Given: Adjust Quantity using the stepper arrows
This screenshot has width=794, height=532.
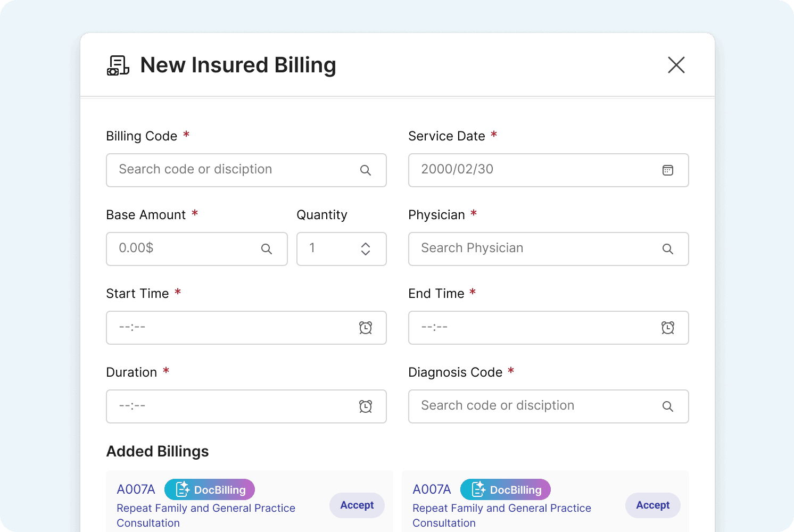Looking at the screenshot, I should click(365, 249).
